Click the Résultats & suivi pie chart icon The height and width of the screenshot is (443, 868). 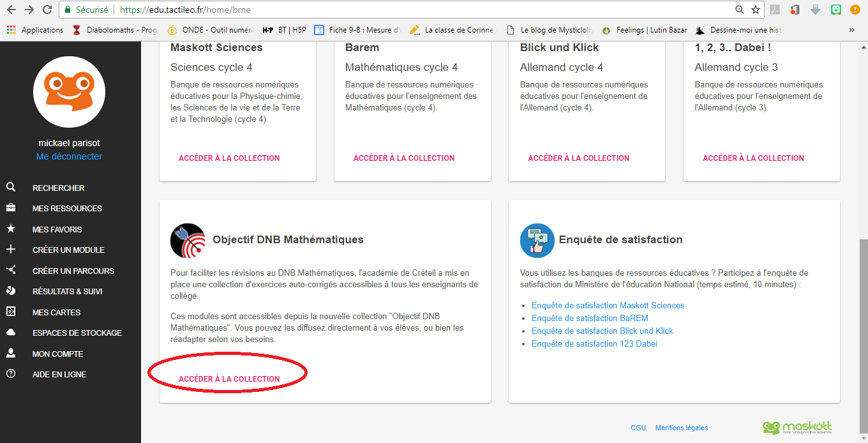(x=11, y=291)
